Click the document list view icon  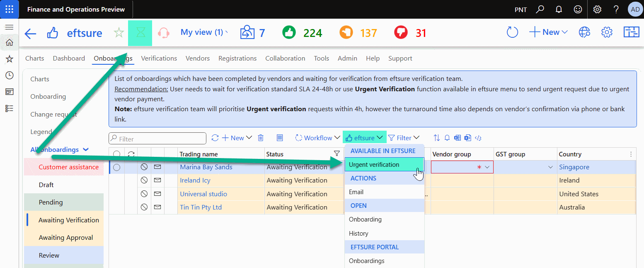[x=280, y=138]
